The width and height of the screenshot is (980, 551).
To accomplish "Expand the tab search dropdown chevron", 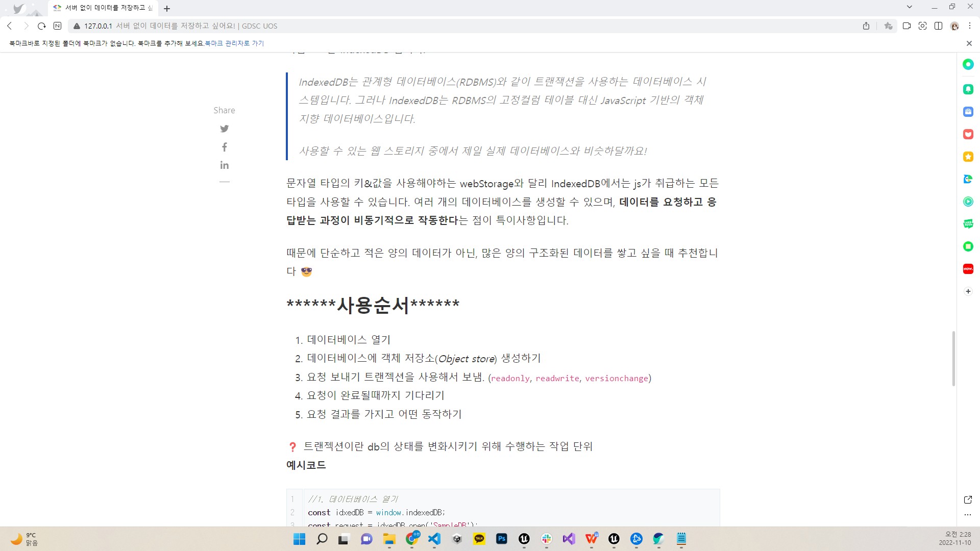I will pos(909,7).
